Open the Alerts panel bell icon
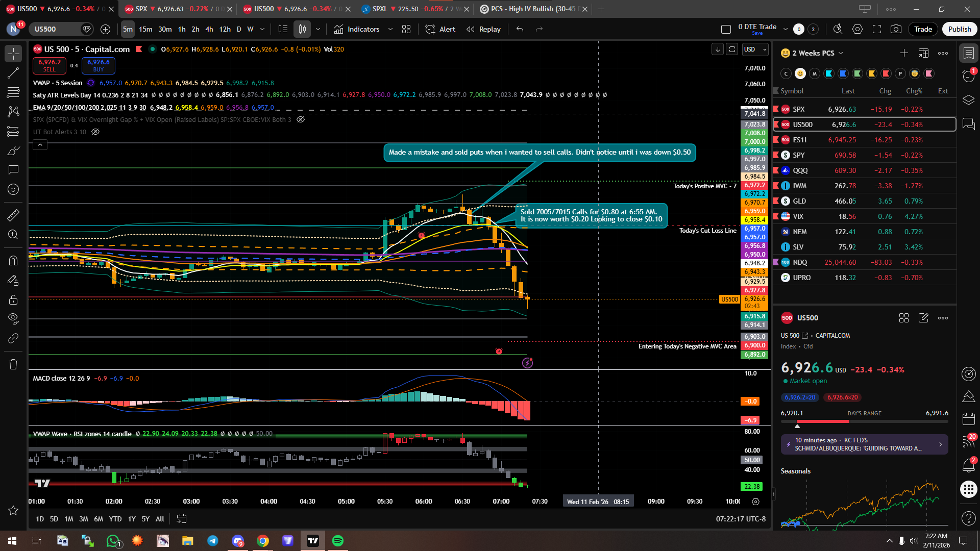Screen dimensions: 980x551 click(x=968, y=465)
